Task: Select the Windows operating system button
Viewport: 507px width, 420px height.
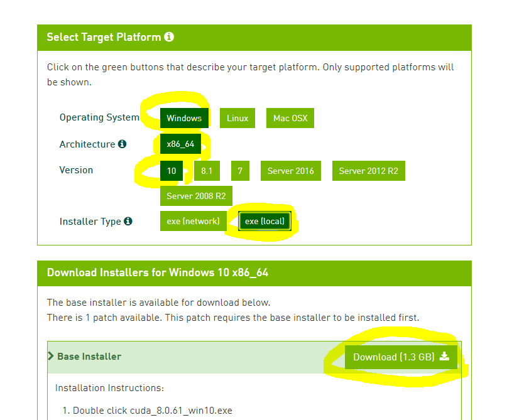Action: click(x=184, y=118)
